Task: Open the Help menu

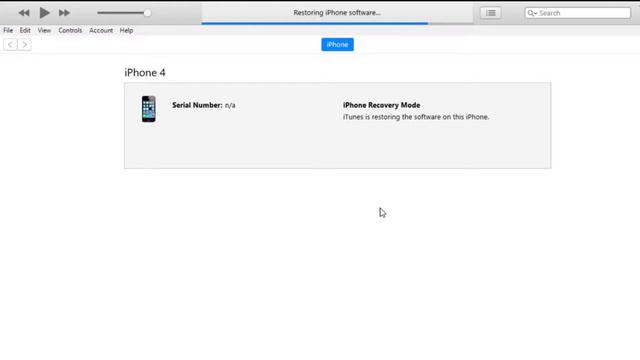Action: click(x=126, y=31)
